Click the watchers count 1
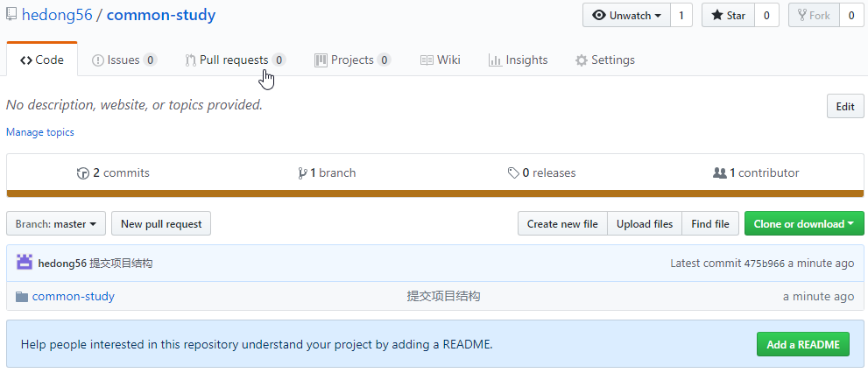Image resolution: width=868 pixels, height=373 pixels. 681,16
